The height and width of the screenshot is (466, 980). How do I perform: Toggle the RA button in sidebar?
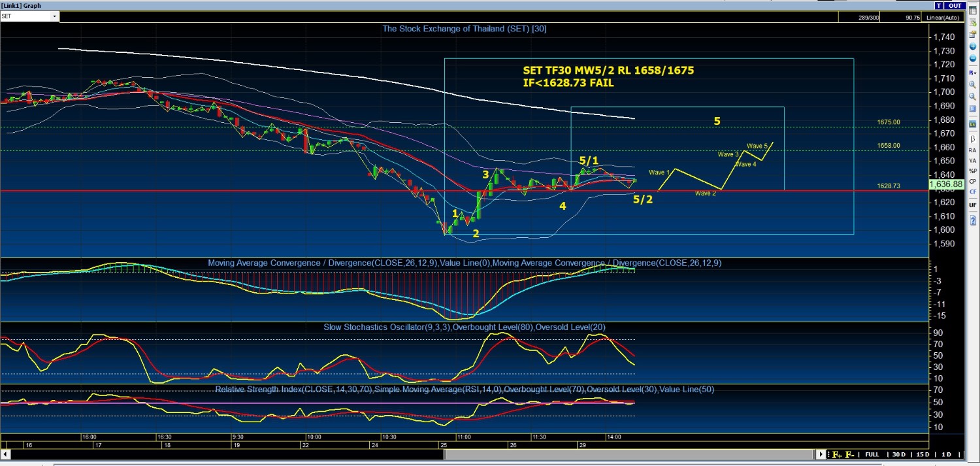973,150
